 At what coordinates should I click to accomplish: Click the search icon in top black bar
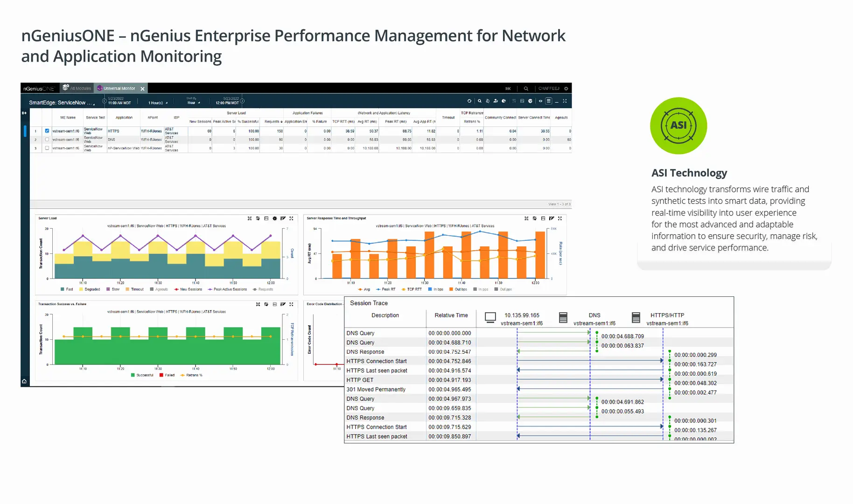point(526,88)
